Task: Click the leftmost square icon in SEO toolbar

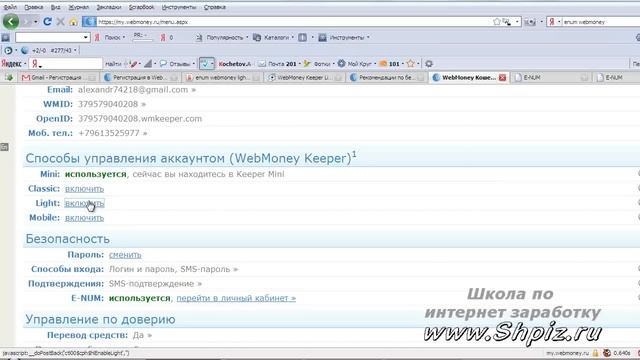Action: tap(5, 38)
